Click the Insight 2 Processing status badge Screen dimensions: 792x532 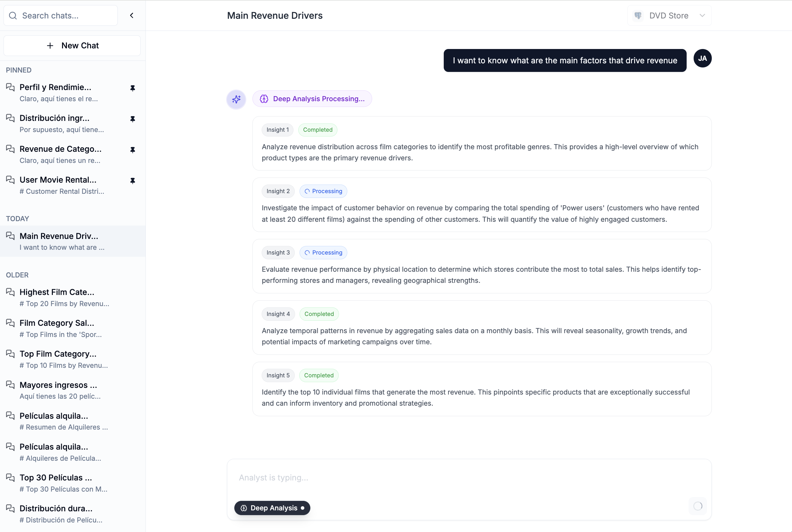click(323, 191)
